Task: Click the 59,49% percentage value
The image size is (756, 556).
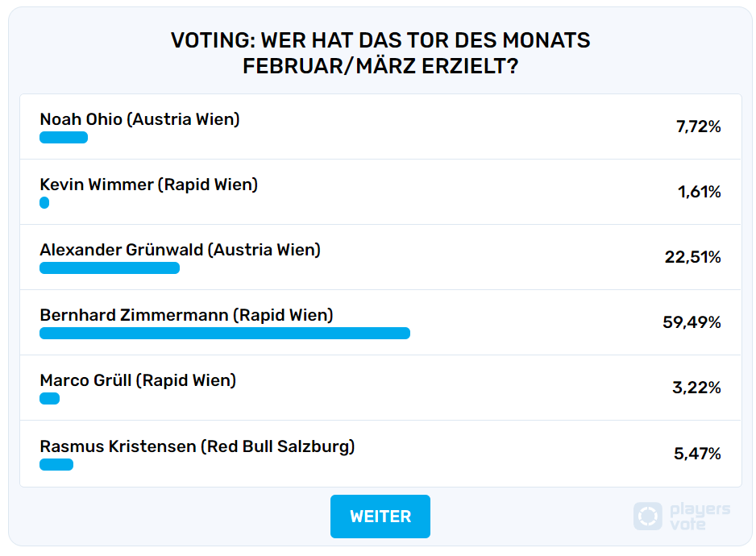Action: tap(692, 322)
